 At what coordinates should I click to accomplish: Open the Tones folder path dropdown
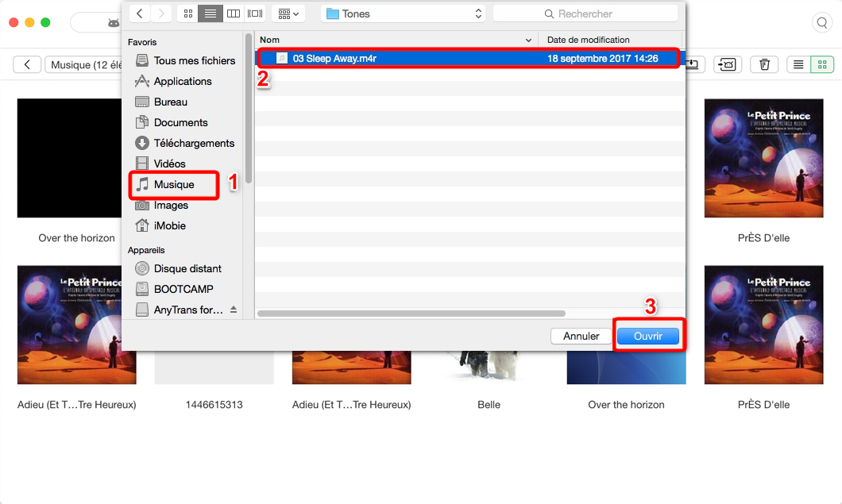pyautogui.click(x=403, y=13)
